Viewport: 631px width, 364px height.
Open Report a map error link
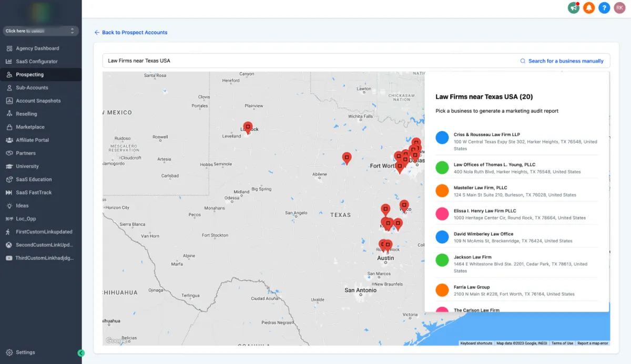click(x=593, y=343)
